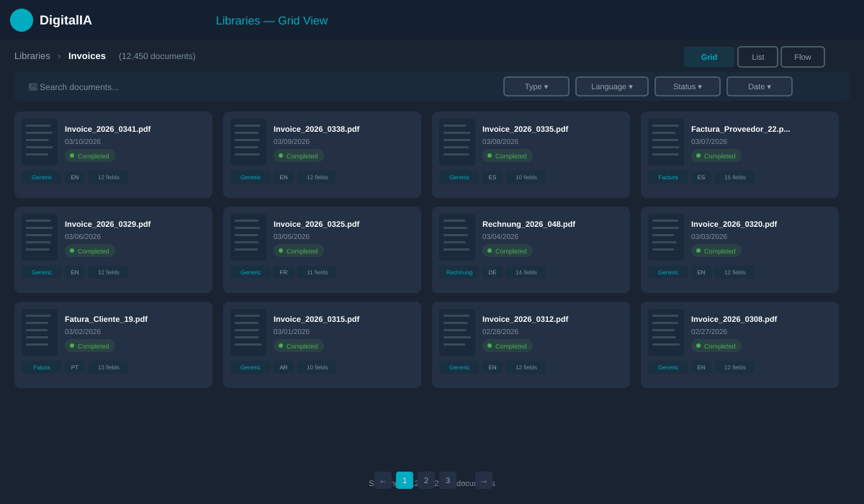Screen dimensions: 864x504
Task: Open the document icon for Invoice_2026_0308.pdf
Action: tap(665, 331)
